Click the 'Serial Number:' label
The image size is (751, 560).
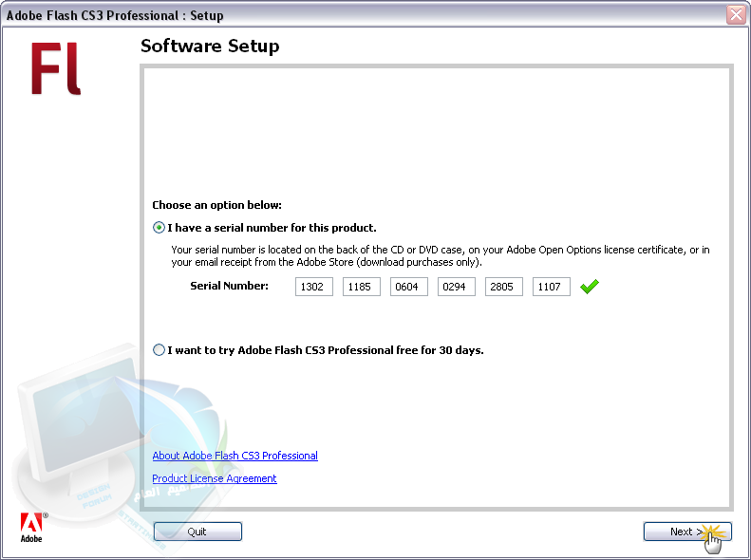pyautogui.click(x=230, y=286)
